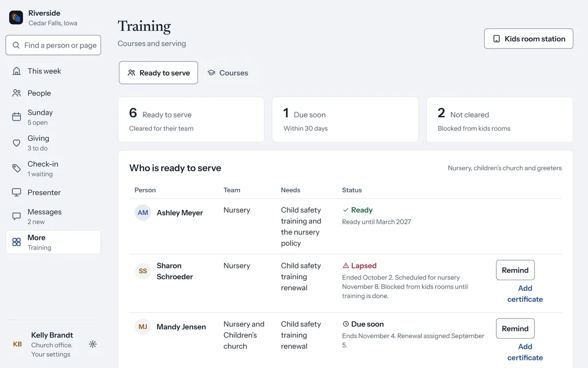Screen dimensions: 588x368
Task: Click the people icon in the sidebar
Action: click(17, 93)
